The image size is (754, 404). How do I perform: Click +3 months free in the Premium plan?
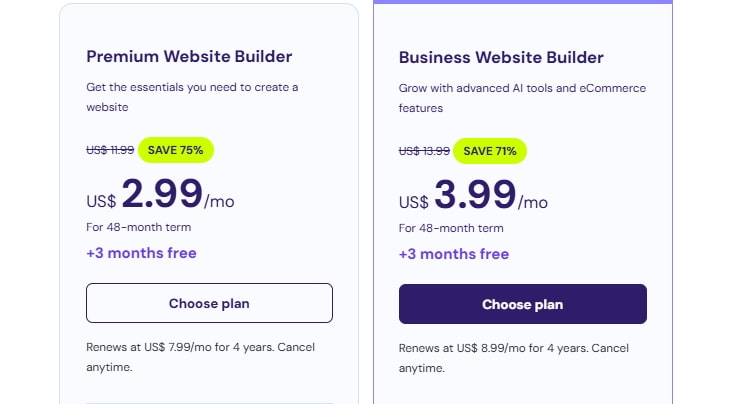(141, 253)
